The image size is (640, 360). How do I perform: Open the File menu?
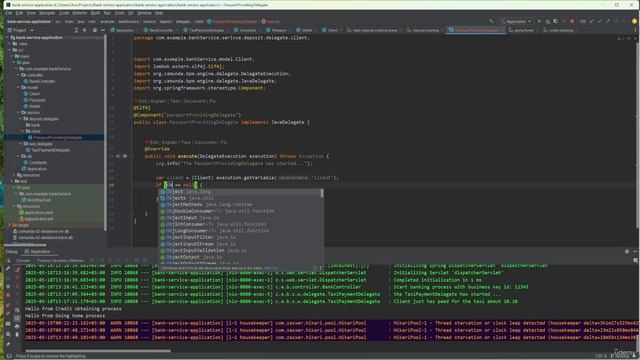pos(9,13)
